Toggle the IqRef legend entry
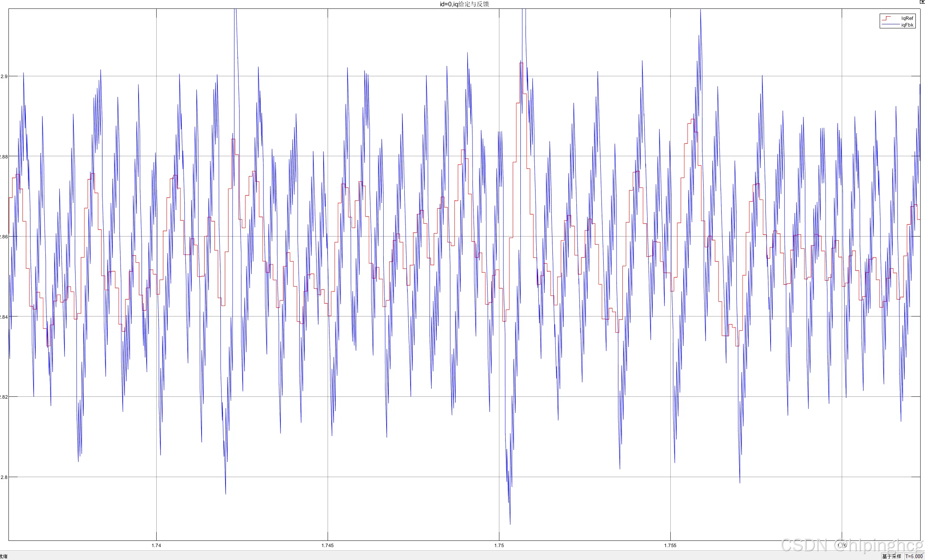The image size is (925, 560). tap(907, 18)
